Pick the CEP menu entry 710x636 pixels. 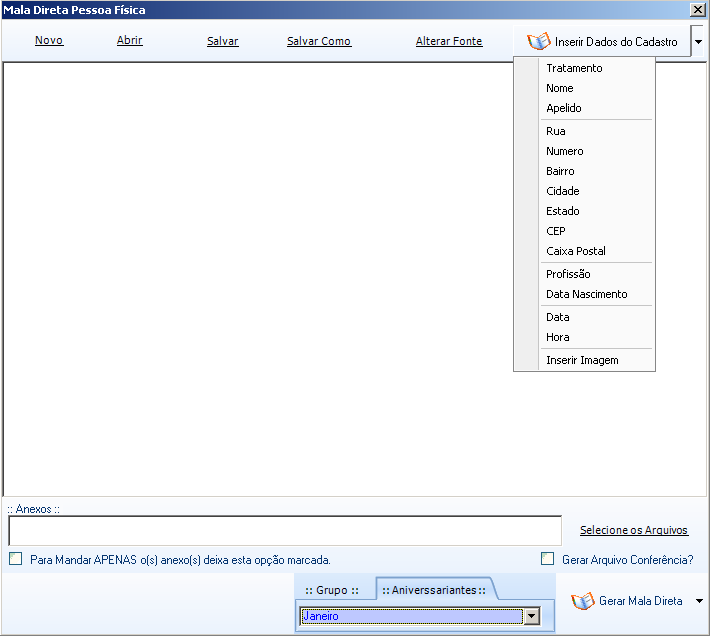tap(556, 231)
